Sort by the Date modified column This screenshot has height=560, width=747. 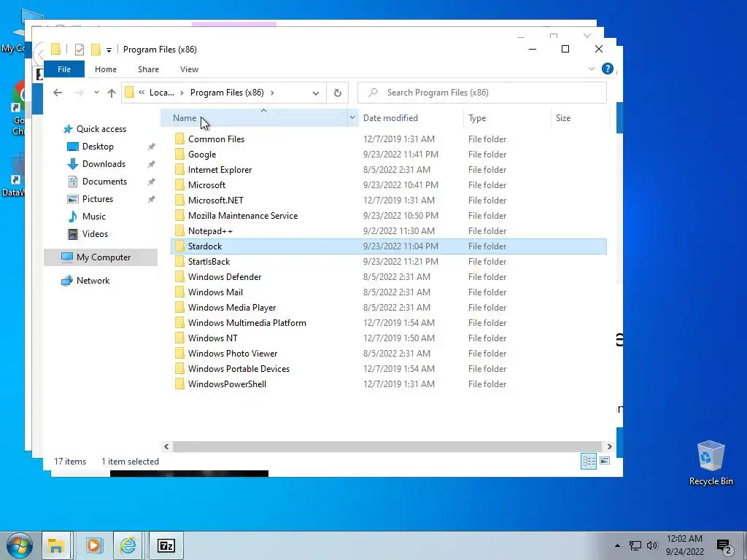(390, 118)
